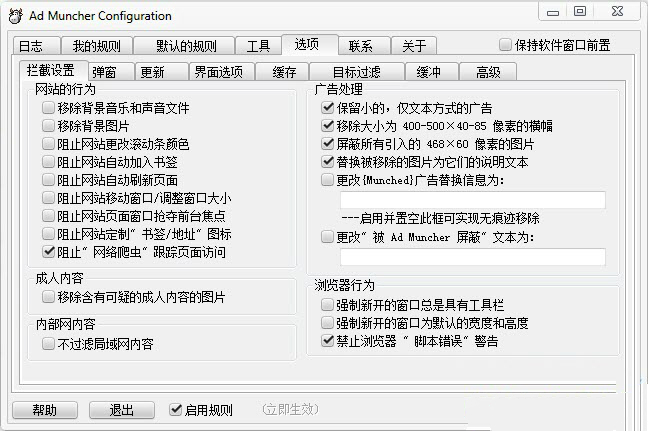This screenshot has width=648, height=431.
Task: Open the 高级 sub-tab
Action: [x=488, y=72]
